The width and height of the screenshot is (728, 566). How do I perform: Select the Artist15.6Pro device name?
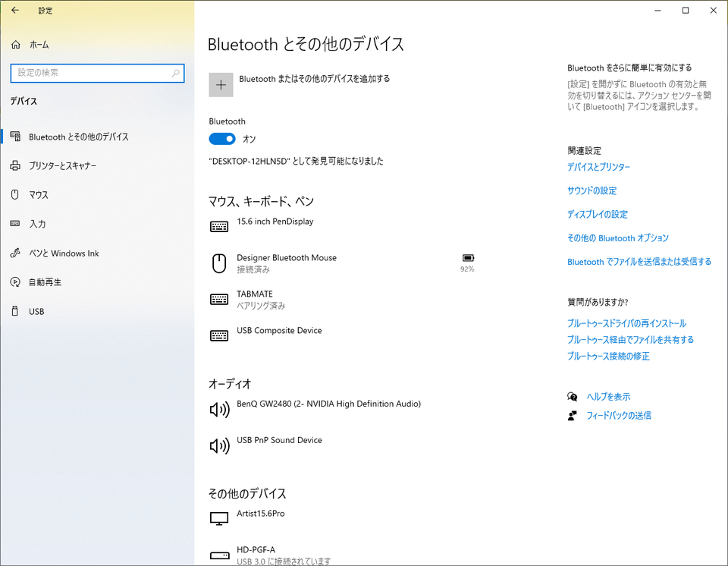click(x=260, y=514)
